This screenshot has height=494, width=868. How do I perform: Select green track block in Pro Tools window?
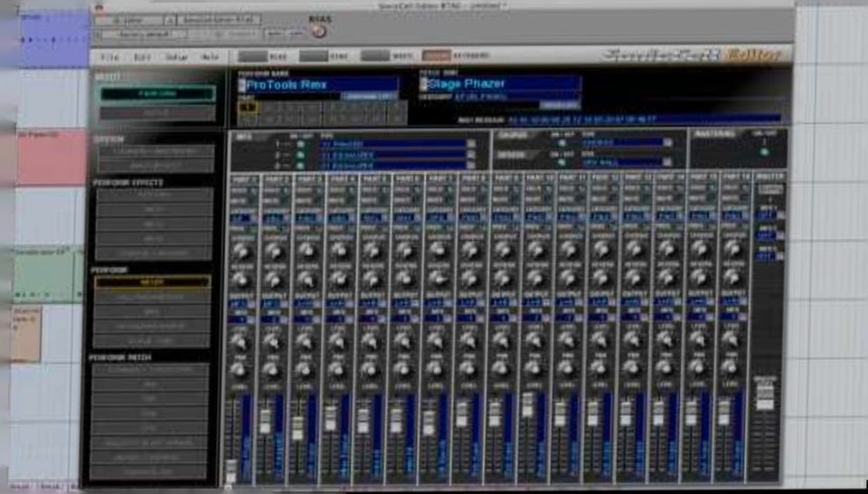46,276
